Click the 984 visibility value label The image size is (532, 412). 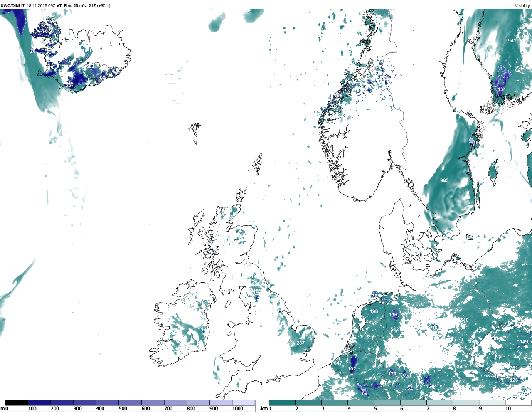pyautogui.click(x=458, y=367)
